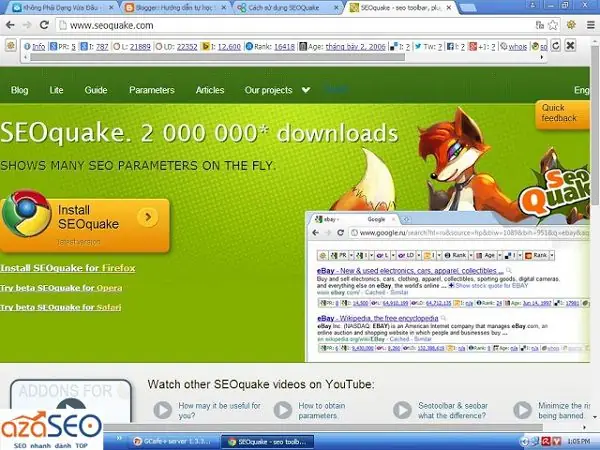Open the Chrome menu hamburger icon
The height and width of the screenshot is (450, 600).
[591, 25]
